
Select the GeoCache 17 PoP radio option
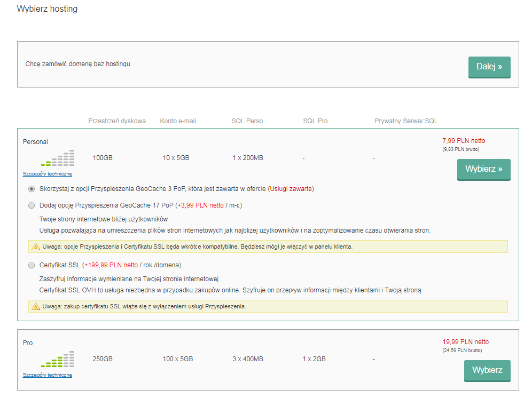pos(32,205)
